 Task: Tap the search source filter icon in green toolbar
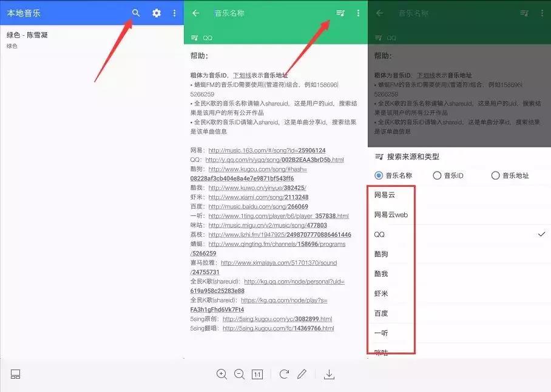[x=340, y=12]
